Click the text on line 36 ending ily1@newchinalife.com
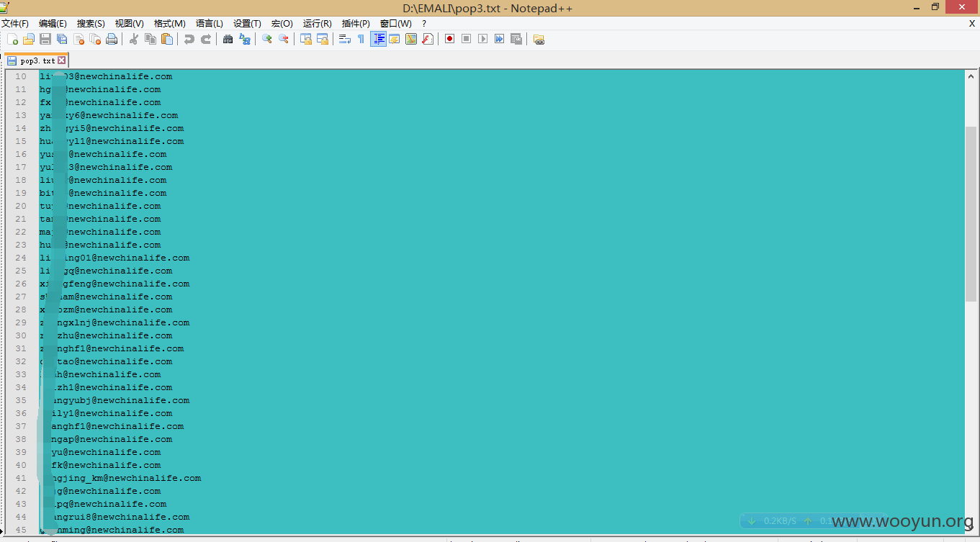 pyautogui.click(x=106, y=413)
